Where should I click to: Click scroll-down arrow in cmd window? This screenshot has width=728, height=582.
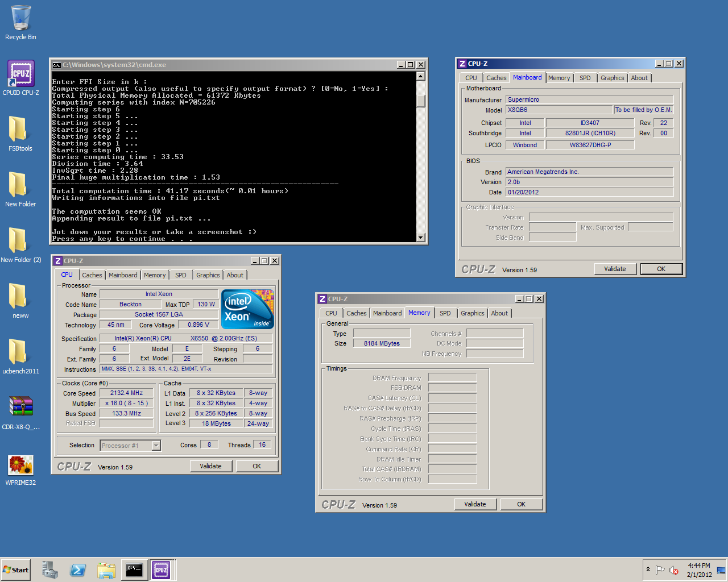pos(421,238)
